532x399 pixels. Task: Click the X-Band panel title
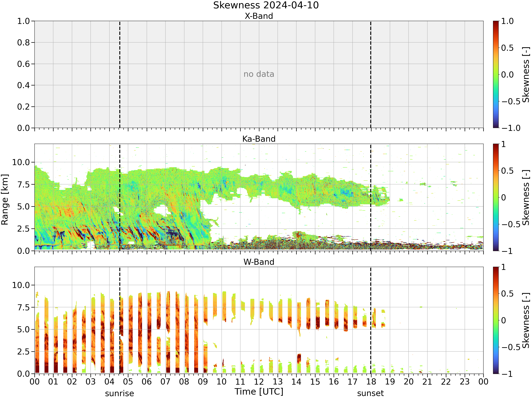click(x=259, y=16)
